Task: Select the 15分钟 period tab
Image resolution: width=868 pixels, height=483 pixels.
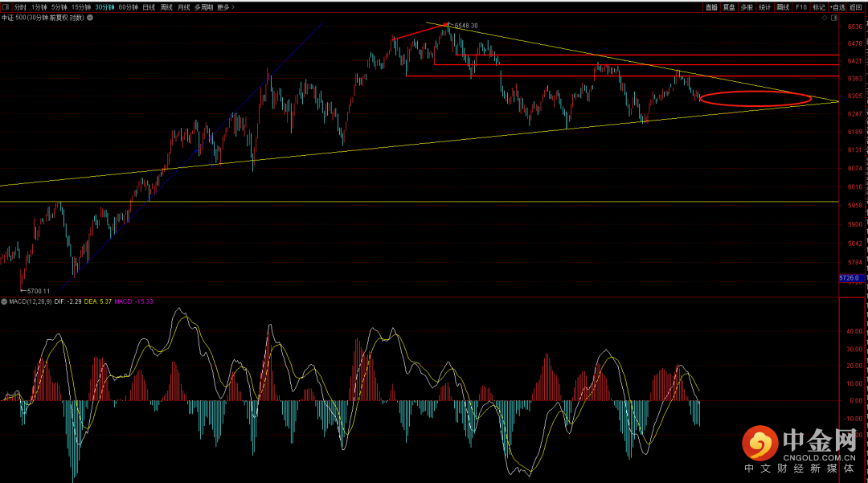Action: [81, 7]
